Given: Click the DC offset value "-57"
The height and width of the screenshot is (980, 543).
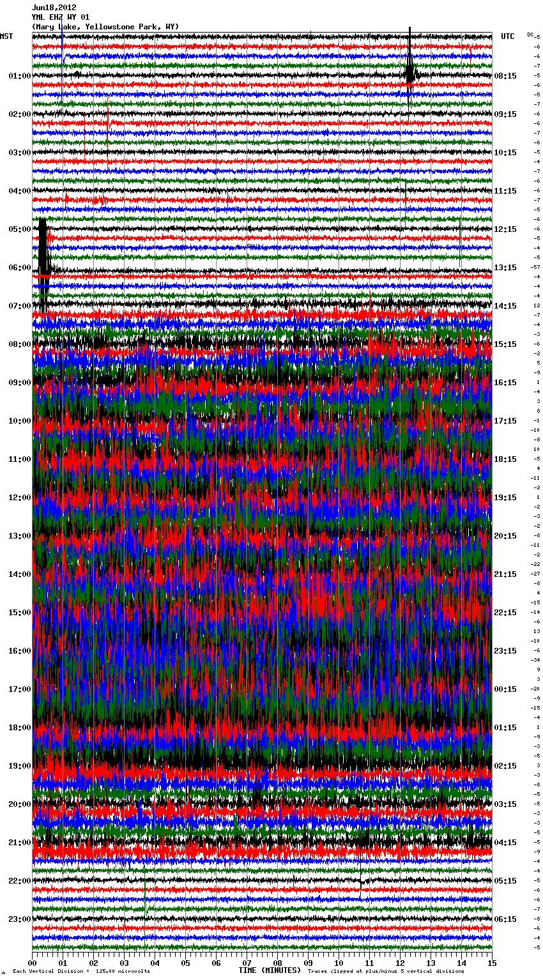Looking at the screenshot, I should tap(535, 267).
